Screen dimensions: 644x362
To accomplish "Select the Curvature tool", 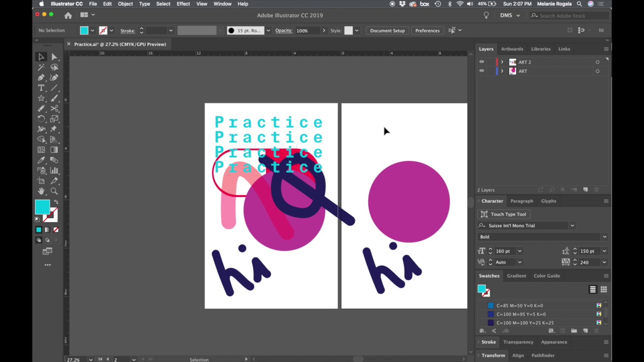I will [54, 77].
